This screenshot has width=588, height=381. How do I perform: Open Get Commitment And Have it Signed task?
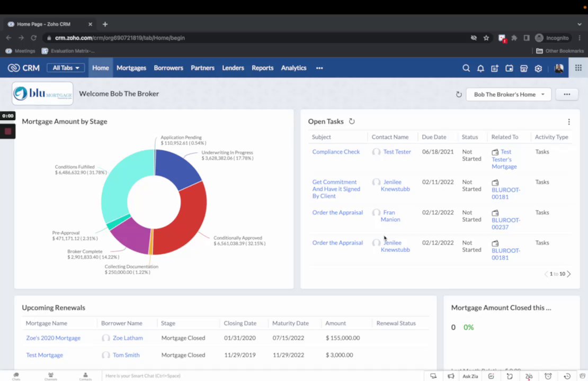pyautogui.click(x=336, y=189)
